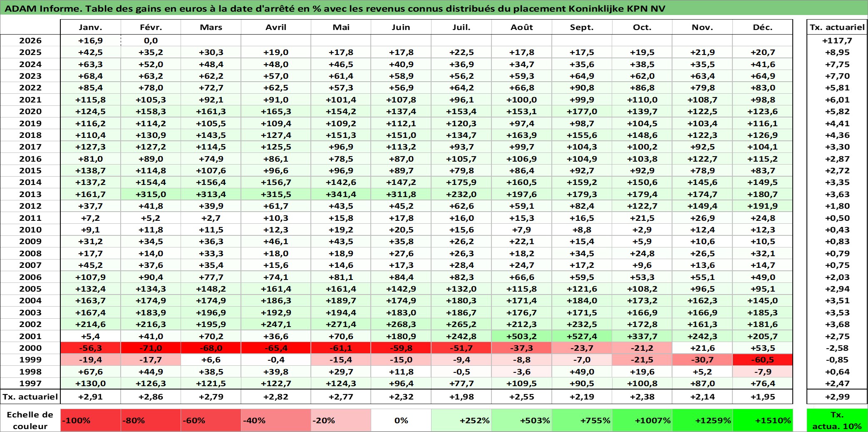Viewport: 868px width, 432px height.
Task: Click the Août column header
Action: pos(522,27)
